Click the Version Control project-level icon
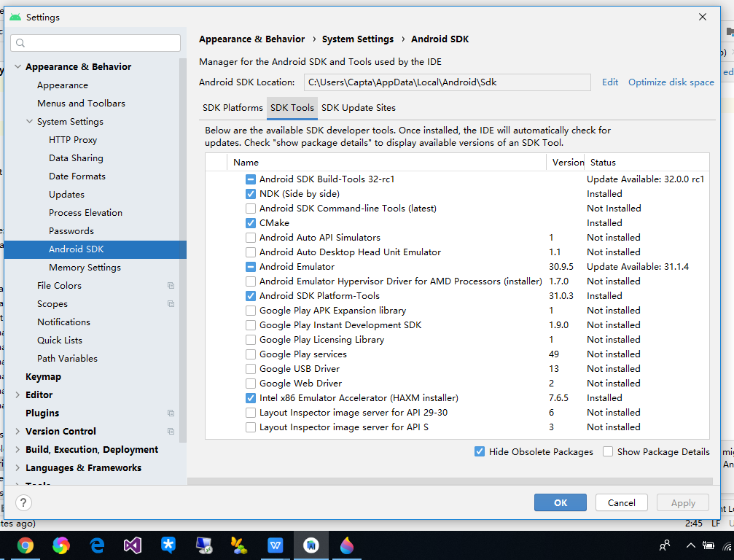The width and height of the screenshot is (734, 560). (171, 431)
